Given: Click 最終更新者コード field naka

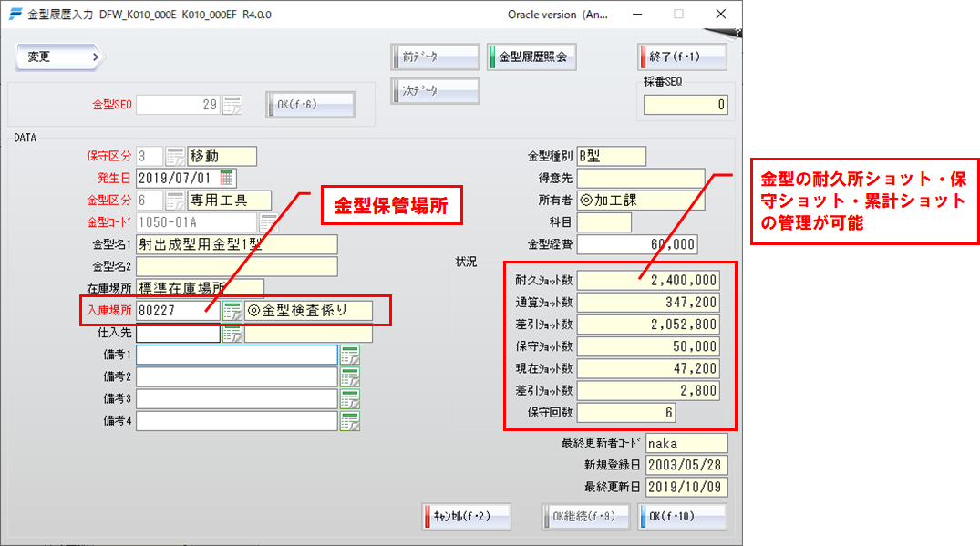Looking at the screenshot, I should (x=686, y=443).
